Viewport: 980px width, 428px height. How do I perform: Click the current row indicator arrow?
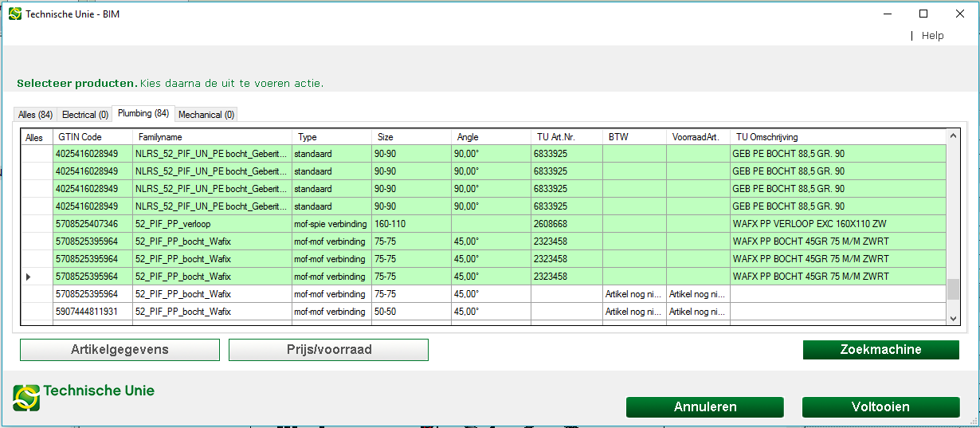(29, 277)
